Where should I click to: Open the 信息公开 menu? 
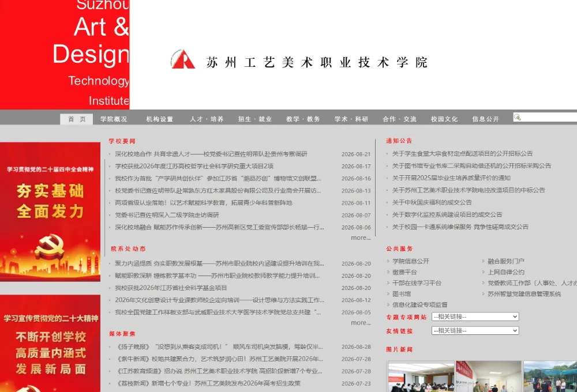point(486,119)
